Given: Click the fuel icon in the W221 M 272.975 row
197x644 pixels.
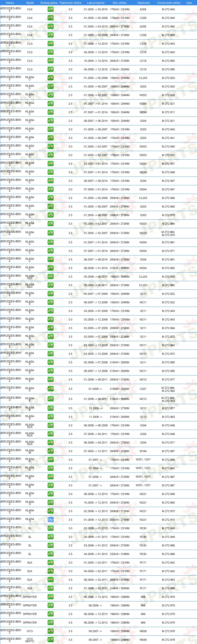Looking at the screenshot, I should (51, 511).
